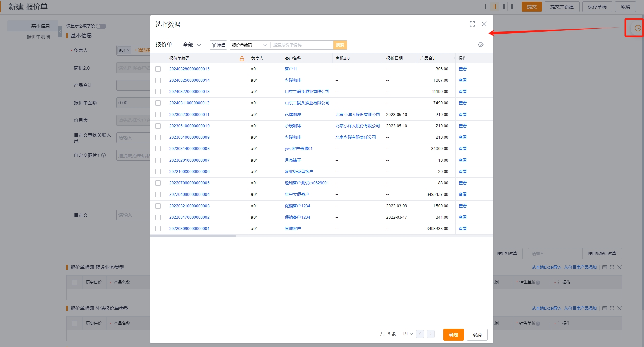Open the 全部 filter dropdown
Screen dimensions: 644x347
pyautogui.click(x=191, y=44)
